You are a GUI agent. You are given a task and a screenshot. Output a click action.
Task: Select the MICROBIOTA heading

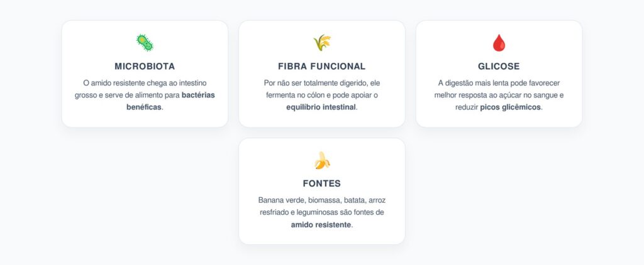145,66
